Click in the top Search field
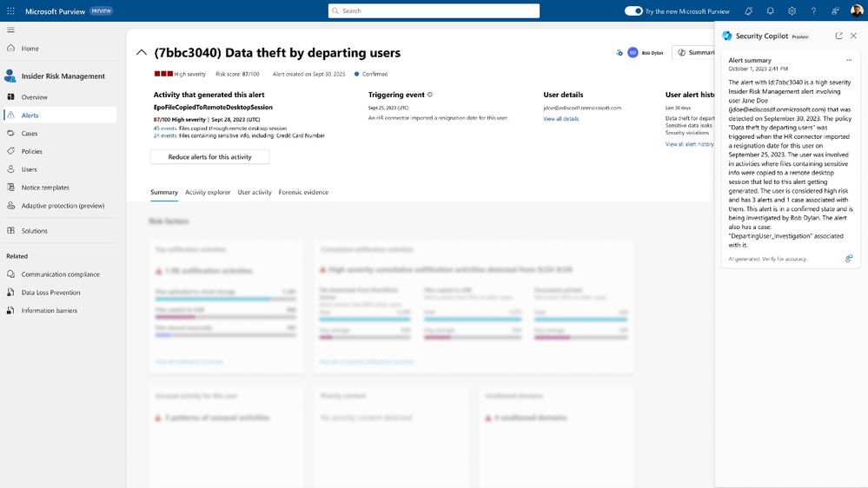The height and width of the screenshot is (488, 868). (x=434, y=11)
